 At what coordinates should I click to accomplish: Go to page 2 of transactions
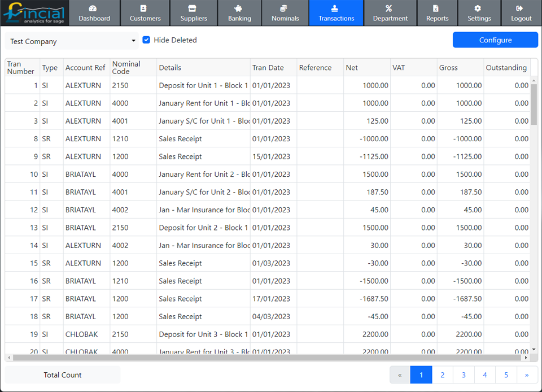pyautogui.click(x=443, y=374)
